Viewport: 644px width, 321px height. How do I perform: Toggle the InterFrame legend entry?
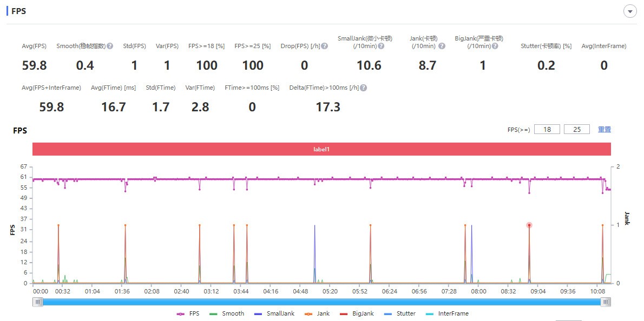[x=447, y=313]
